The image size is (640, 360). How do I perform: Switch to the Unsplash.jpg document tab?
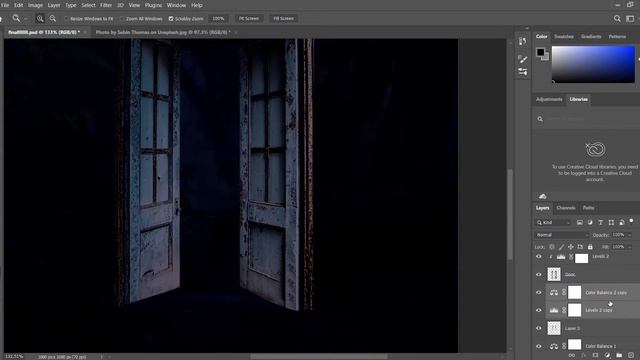[163, 32]
